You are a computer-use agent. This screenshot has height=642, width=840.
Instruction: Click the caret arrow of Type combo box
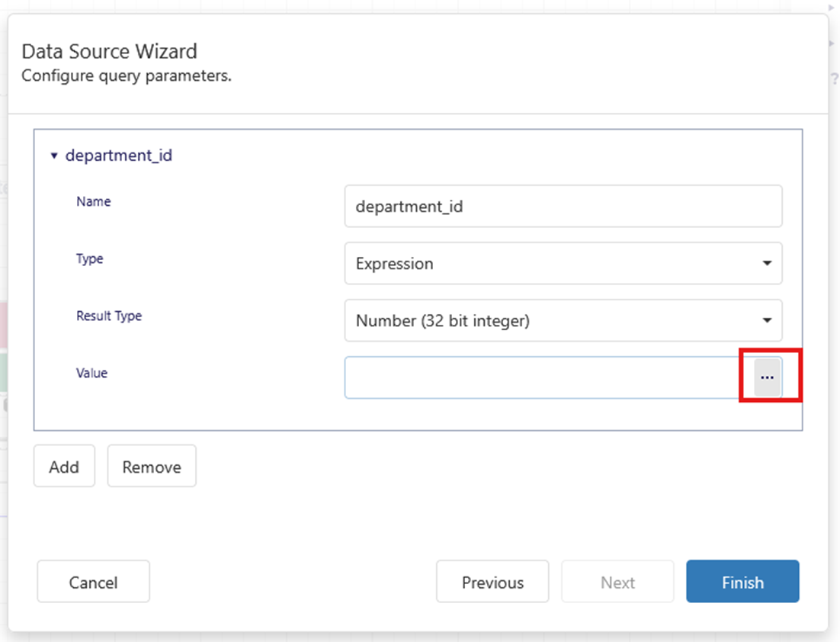(767, 264)
